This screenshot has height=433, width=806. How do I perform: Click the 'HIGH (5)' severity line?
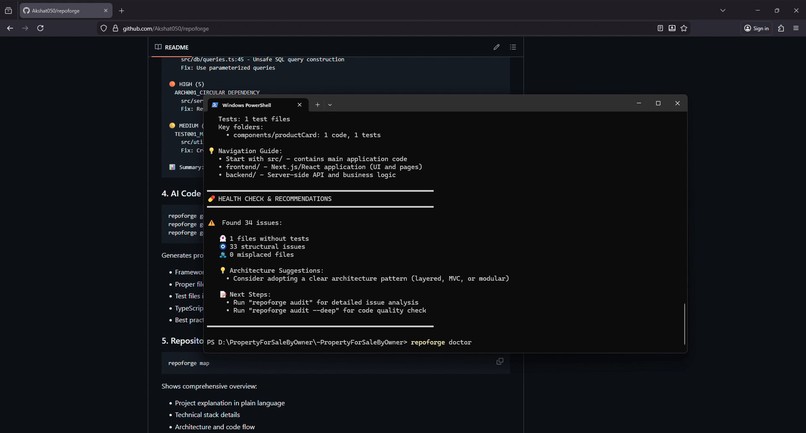tap(191, 84)
